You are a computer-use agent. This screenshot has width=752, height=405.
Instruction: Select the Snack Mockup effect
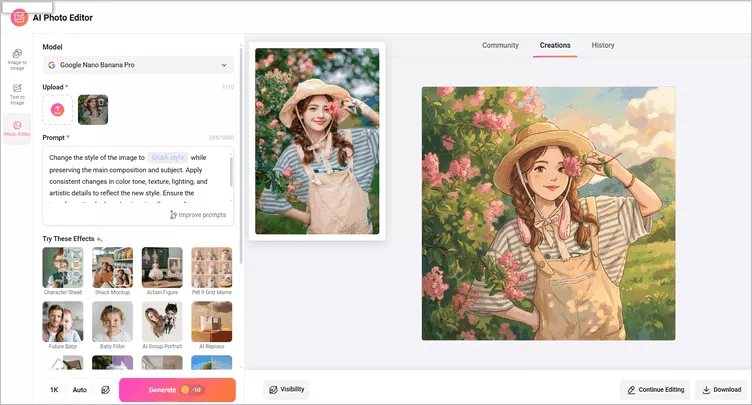click(x=112, y=271)
